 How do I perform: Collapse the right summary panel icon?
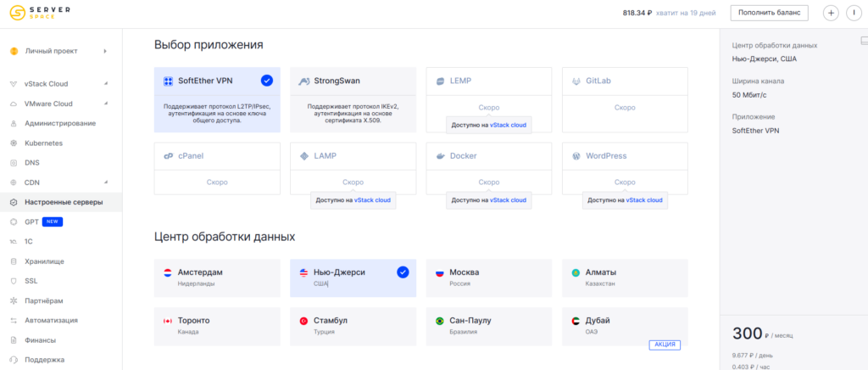pos(862,41)
